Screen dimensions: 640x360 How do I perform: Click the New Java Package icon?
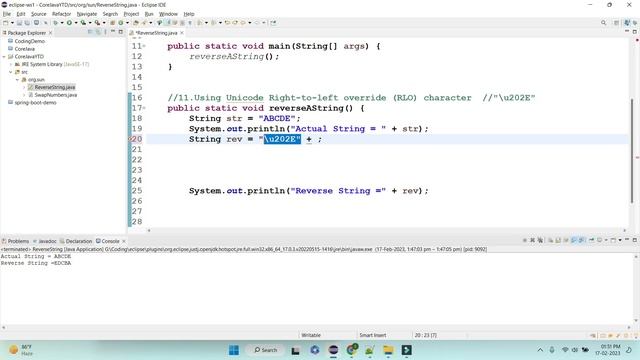point(113,23)
